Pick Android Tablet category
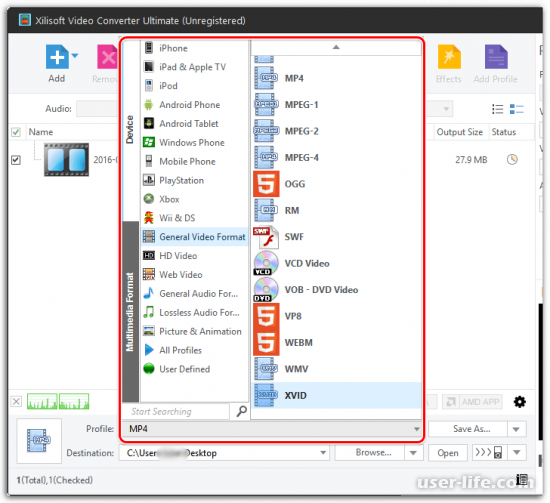The width and height of the screenshot is (550, 503). tap(195, 123)
